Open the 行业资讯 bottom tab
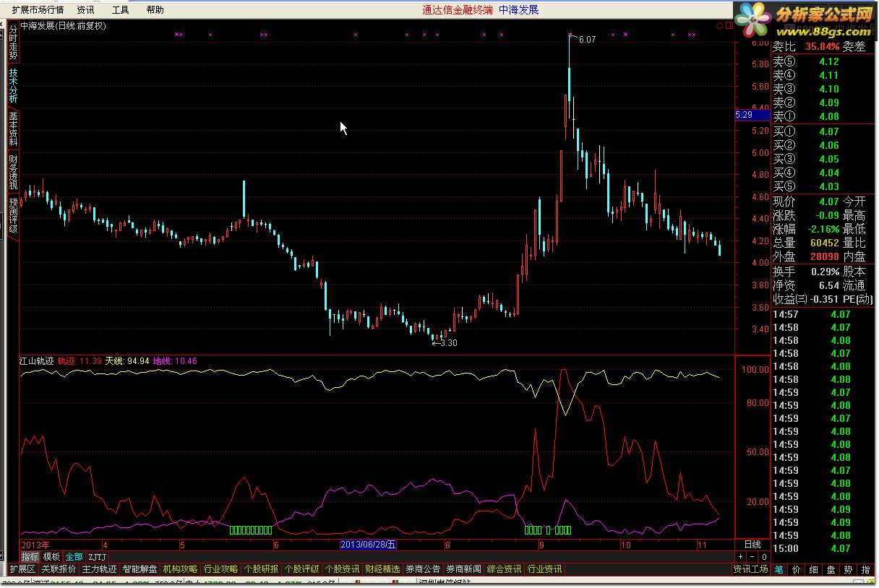 544,569
